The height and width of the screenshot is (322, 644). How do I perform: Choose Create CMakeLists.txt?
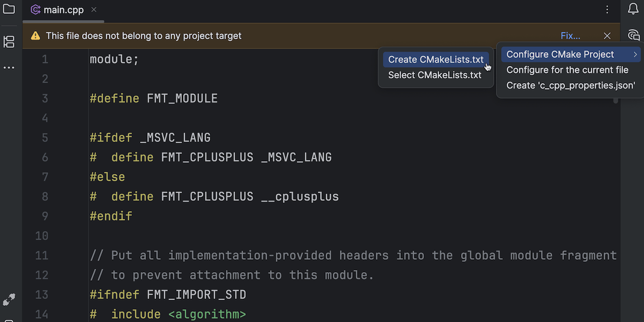point(435,60)
